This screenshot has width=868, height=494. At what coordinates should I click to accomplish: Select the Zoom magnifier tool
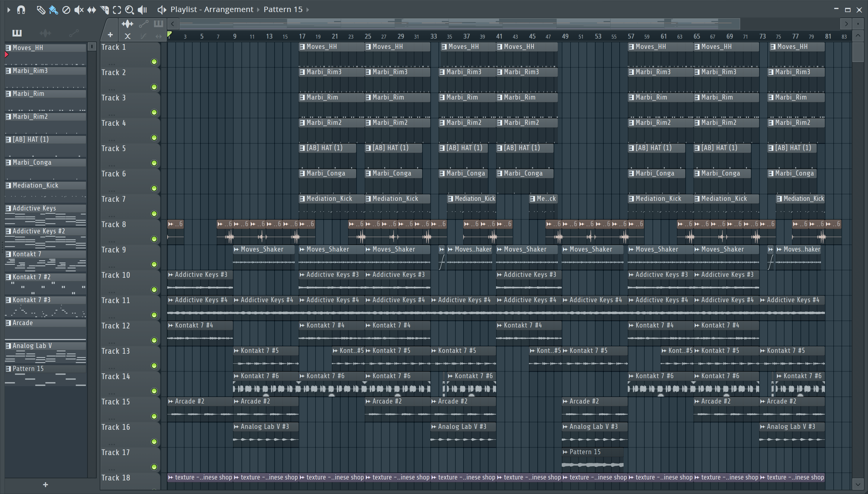pyautogui.click(x=130, y=10)
